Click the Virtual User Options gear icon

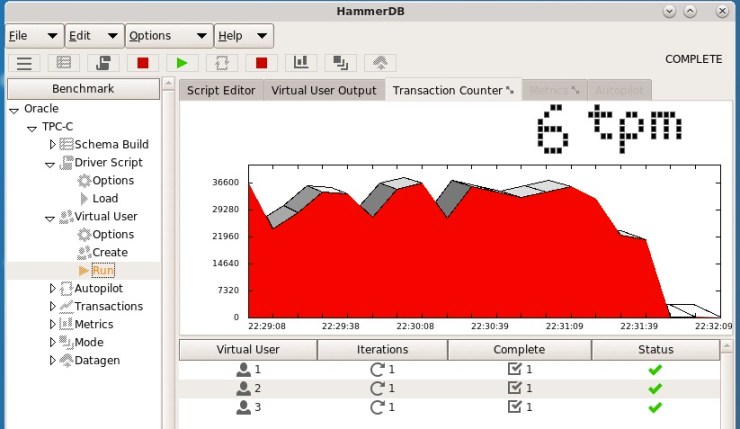pyautogui.click(x=84, y=235)
